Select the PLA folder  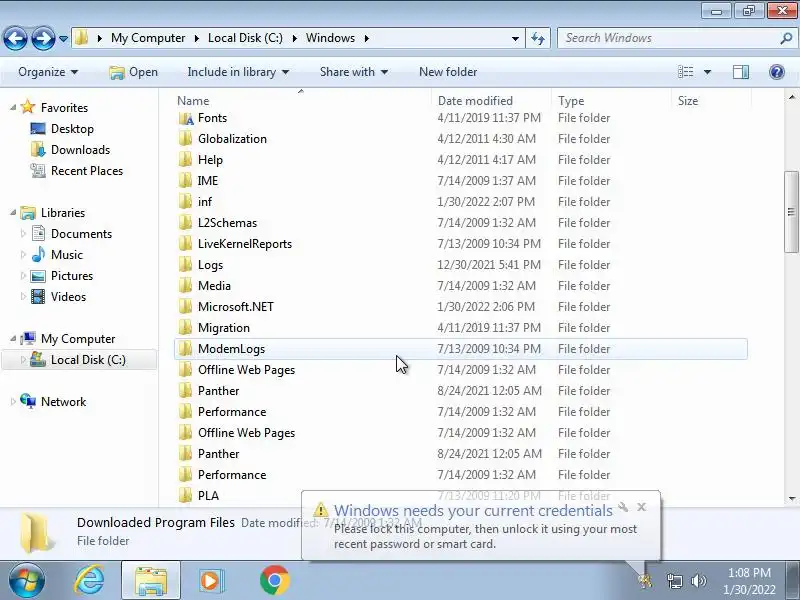(x=208, y=495)
